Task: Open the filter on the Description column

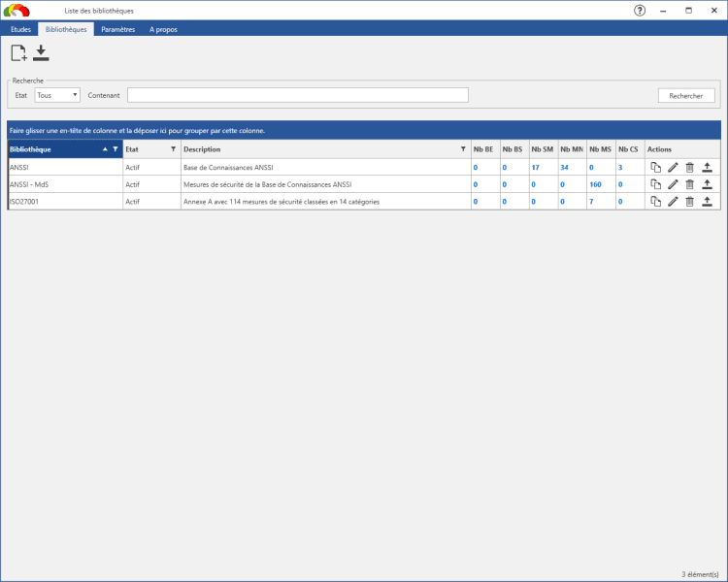Action: [463, 149]
